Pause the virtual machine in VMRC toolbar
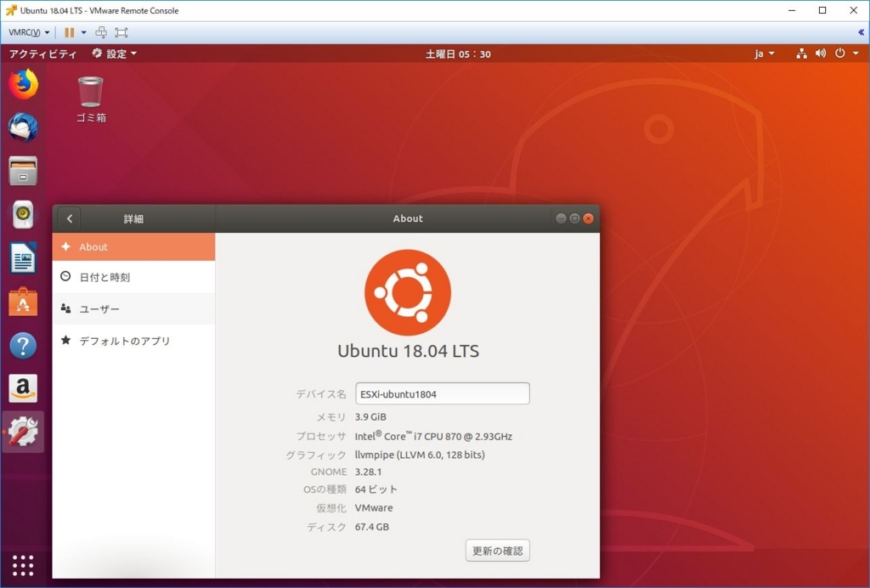Screen dimensions: 870x588 pyautogui.click(x=70, y=32)
